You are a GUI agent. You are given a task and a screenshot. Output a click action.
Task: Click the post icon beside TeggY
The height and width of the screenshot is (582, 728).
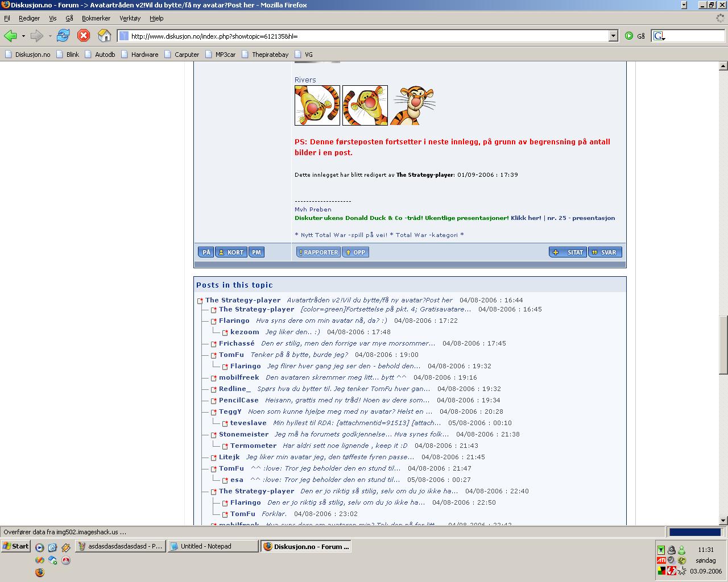coord(214,412)
